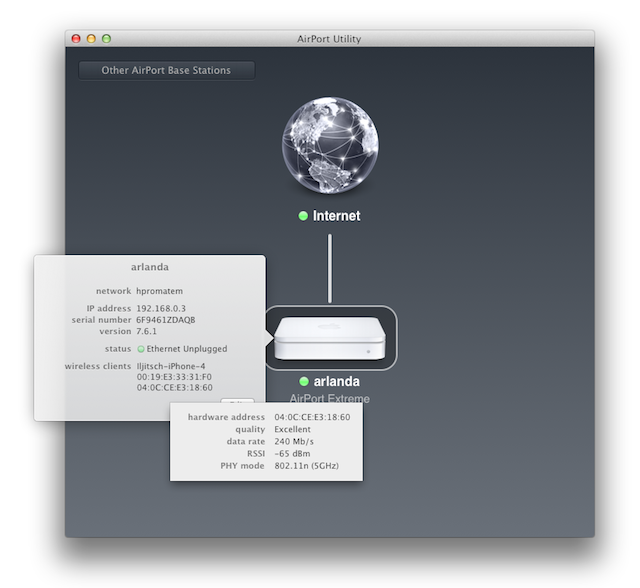Click PHY mode 802.11n (5GHz)
Viewport: 640px width, 588px height.
click(307, 466)
